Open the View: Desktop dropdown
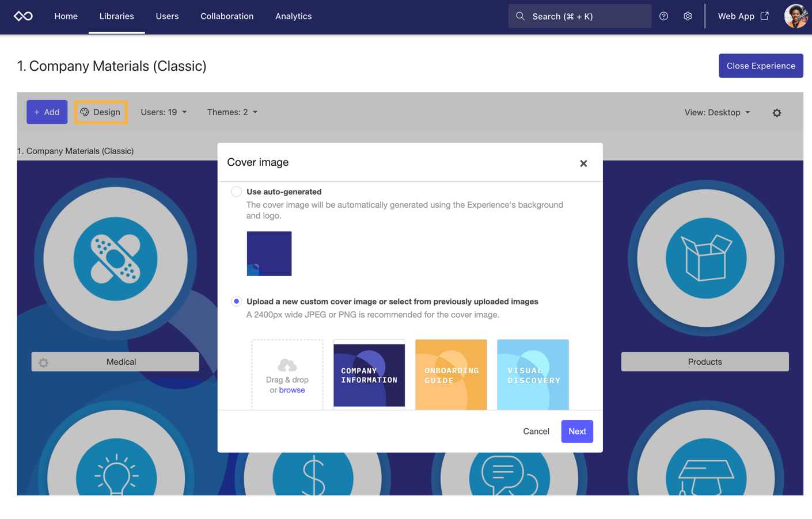812x519 pixels. pyautogui.click(x=717, y=112)
